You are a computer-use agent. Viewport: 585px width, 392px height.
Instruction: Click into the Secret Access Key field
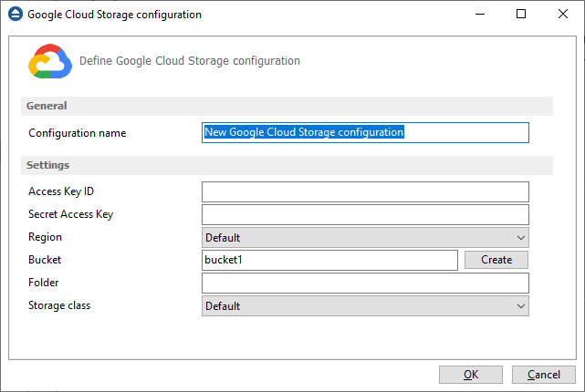point(365,214)
